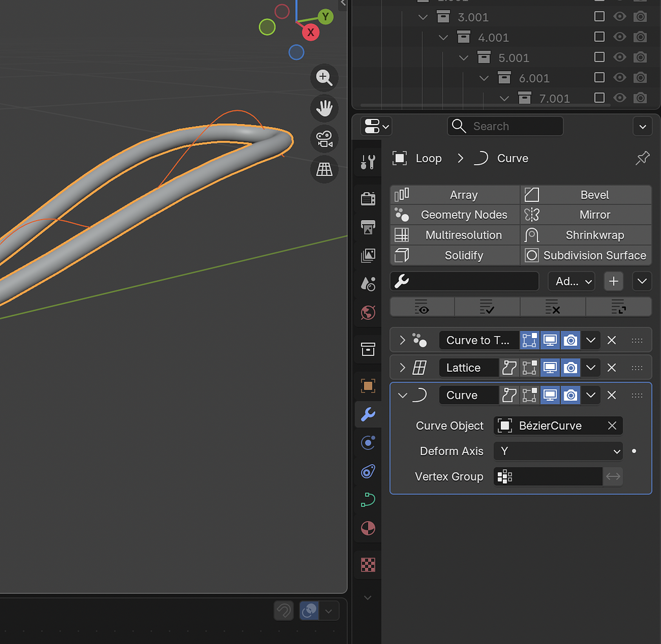Add a Multiresolution modifier
The width and height of the screenshot is (661, 644).
(455, 235)
